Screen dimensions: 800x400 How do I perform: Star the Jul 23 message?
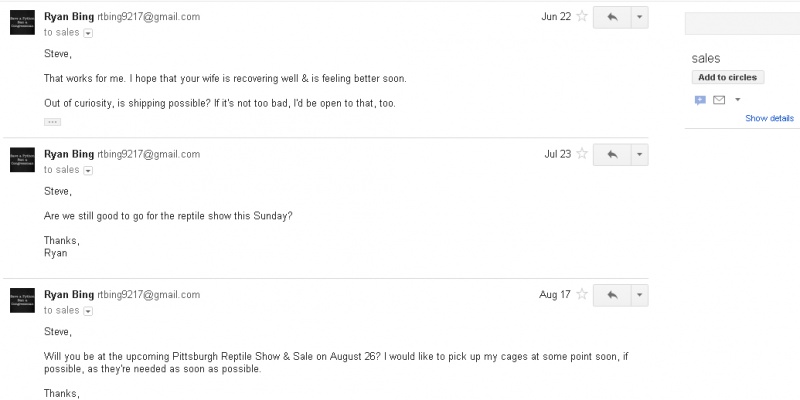pyautogui.click(x=582, y=154)
